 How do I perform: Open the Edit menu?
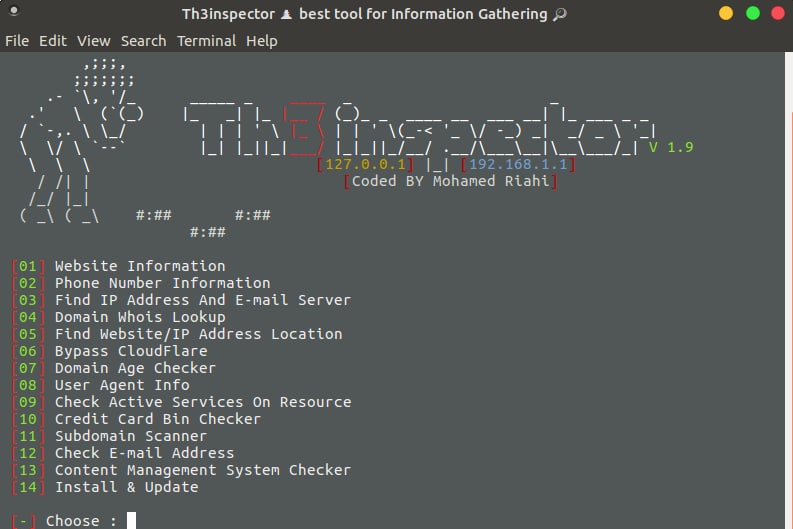(x=53, y=41)
